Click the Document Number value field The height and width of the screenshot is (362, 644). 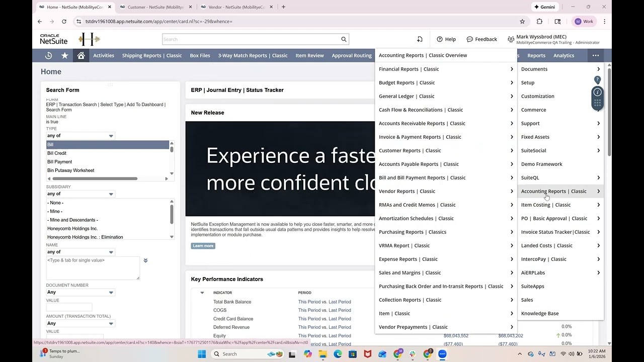coord(69,307)
